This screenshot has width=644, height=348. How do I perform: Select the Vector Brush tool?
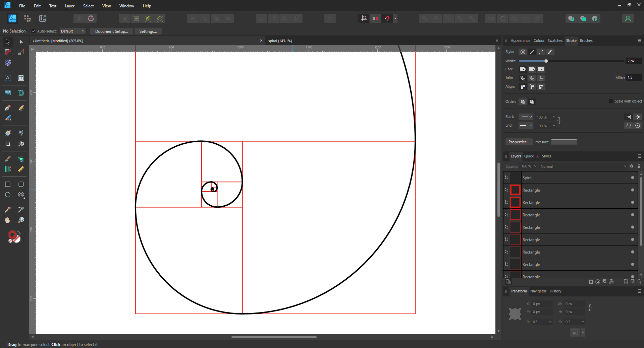pyautogui.click(x=8, y=118)
